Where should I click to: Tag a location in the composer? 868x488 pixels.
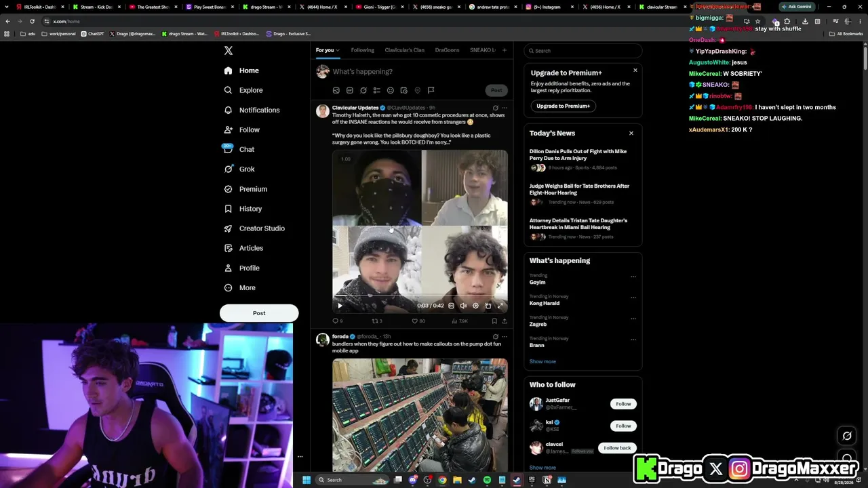tap(417, 90)
